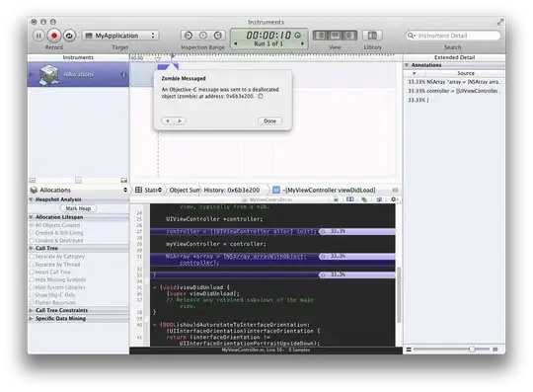Viewport: 533px width, 392px height.
Task: Collapse the Allocation Lifespan section
Action: tap(31, 217)
